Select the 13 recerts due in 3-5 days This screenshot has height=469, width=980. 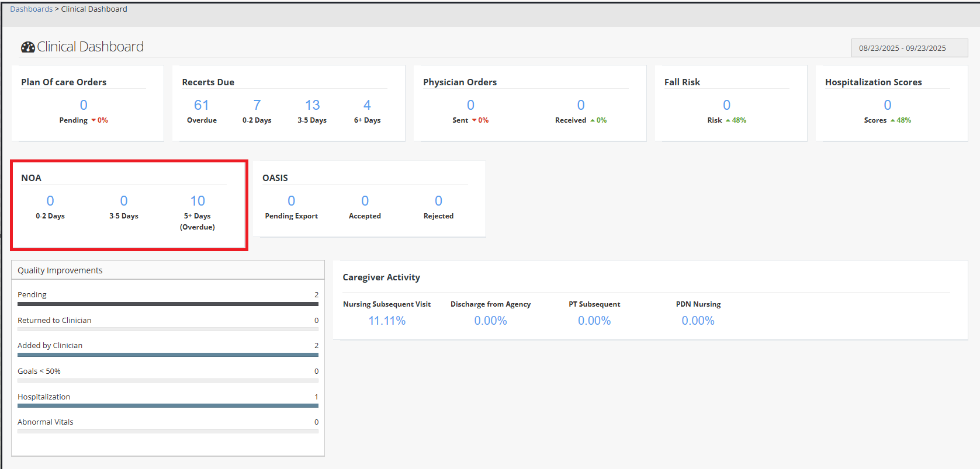click(312, 105)
